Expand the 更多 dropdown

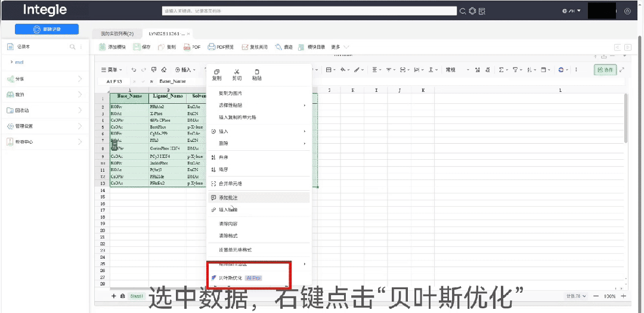pyautogui.click(x=340, y=47)
